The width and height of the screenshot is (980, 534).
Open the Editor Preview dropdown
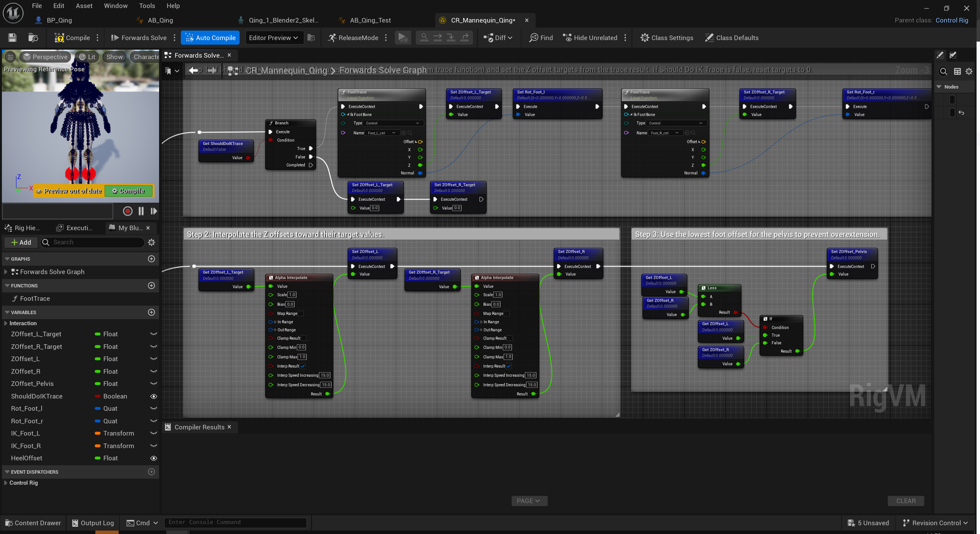274,38
